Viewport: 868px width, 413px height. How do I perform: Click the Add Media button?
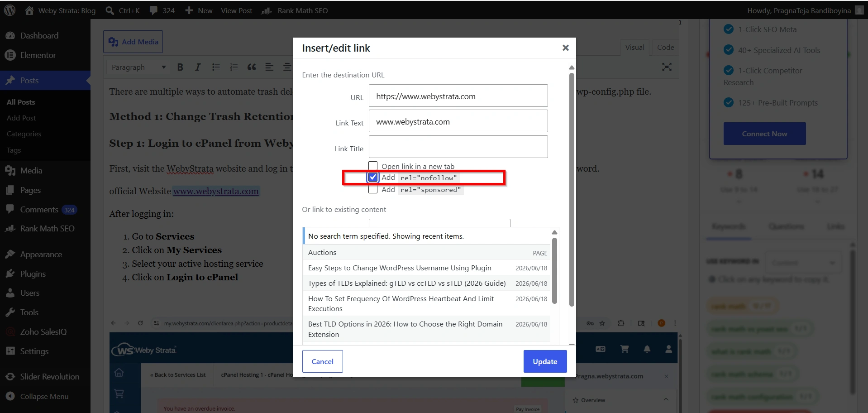tap(133, 42)
